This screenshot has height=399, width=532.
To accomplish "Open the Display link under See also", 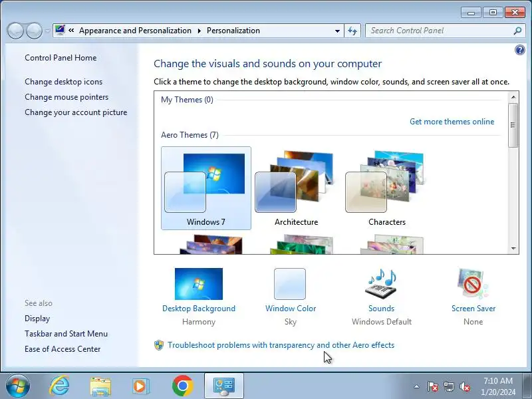I will coord(37,319).
